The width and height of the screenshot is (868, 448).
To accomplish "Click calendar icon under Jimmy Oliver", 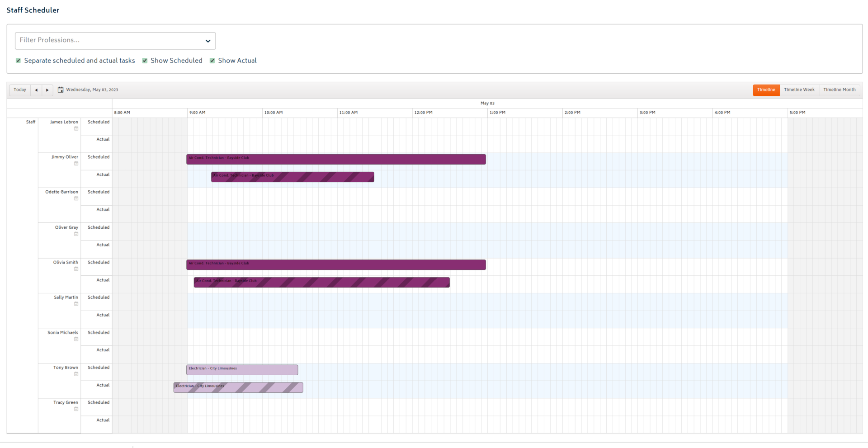I will 76,164.
